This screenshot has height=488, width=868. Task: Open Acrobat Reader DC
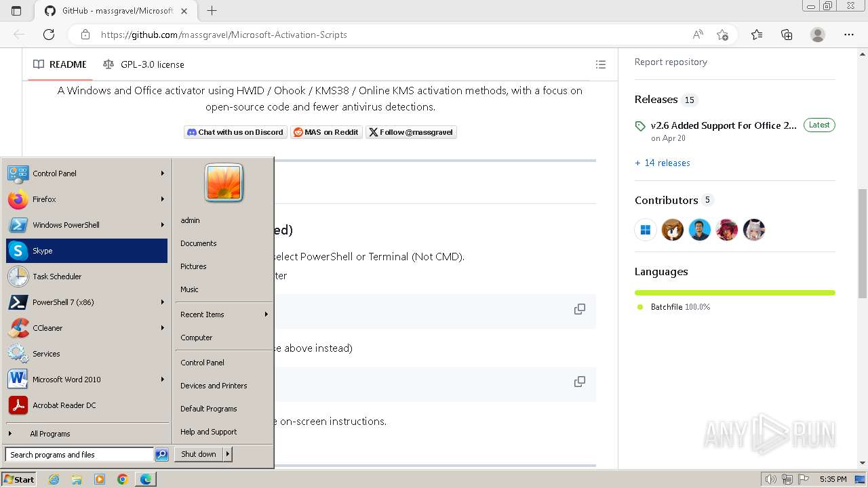click(86, 405)
